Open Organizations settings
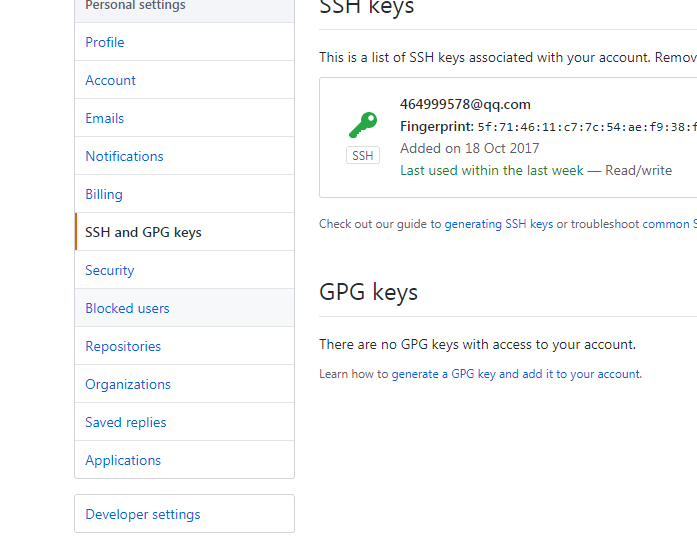Viewport: 697px width, 538px height. pos(128,384)
